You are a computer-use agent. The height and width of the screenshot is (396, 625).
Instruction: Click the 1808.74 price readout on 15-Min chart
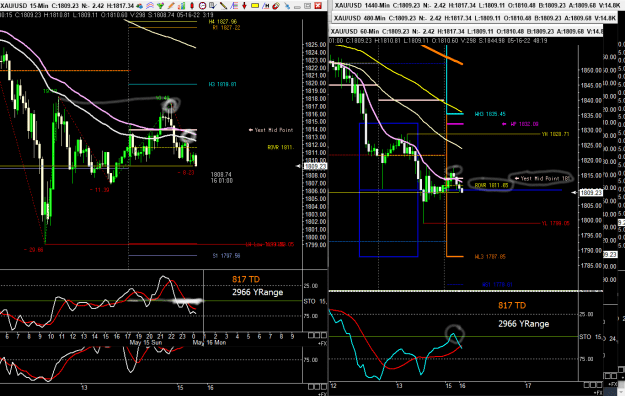[221, 174]
